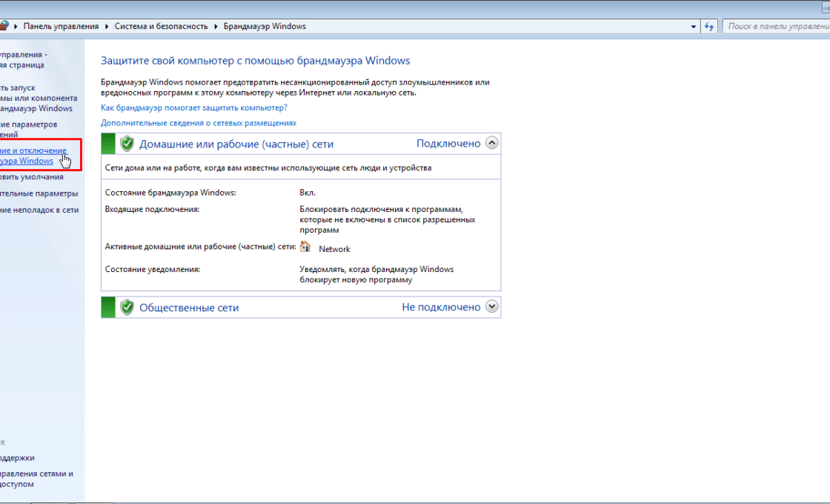Open 'Система и безопасность' breadcrumb
The image size is (830, 504).
pyautogui.click(x=161, y=26)
